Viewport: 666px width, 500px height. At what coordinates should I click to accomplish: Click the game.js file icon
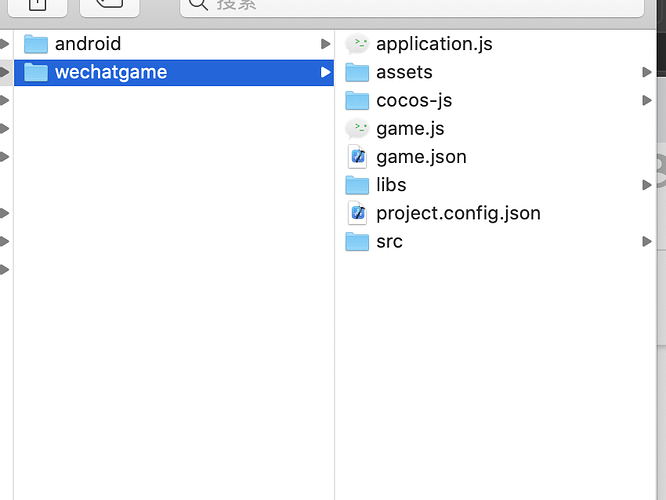[358, 129]
